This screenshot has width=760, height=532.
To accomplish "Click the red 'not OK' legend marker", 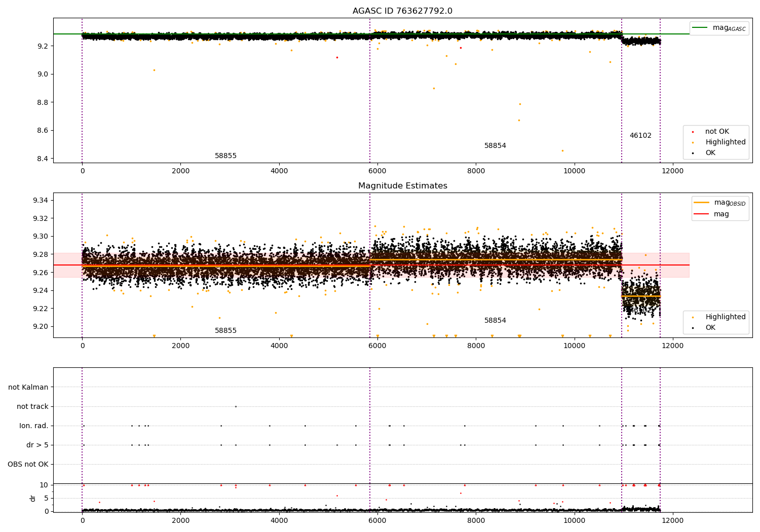I will (x=692, y=132).
